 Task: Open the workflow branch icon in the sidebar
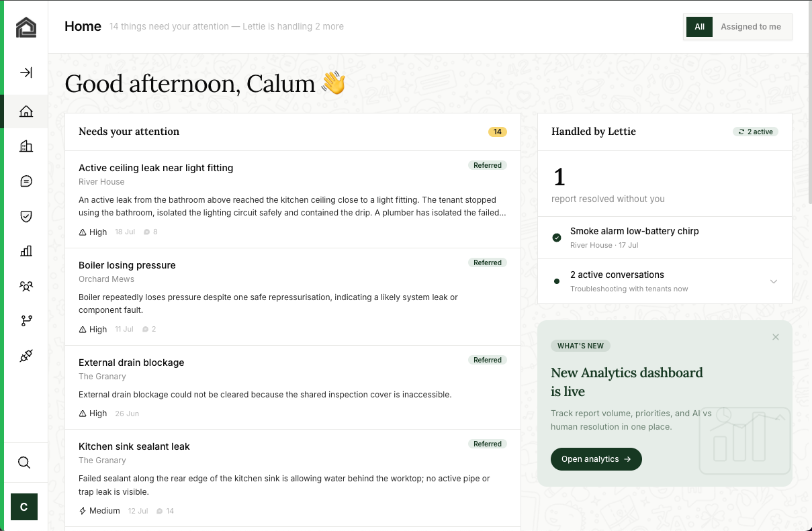click(26, 321)
